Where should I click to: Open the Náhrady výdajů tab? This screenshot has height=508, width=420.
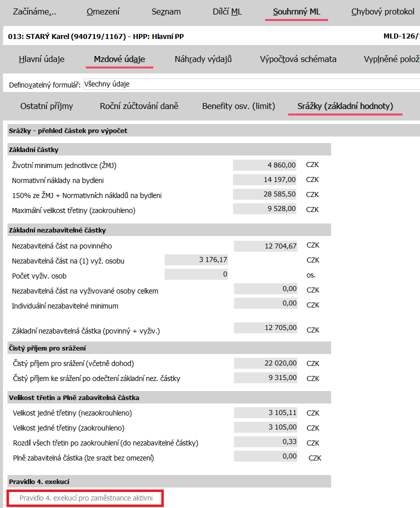click(203, 59)
